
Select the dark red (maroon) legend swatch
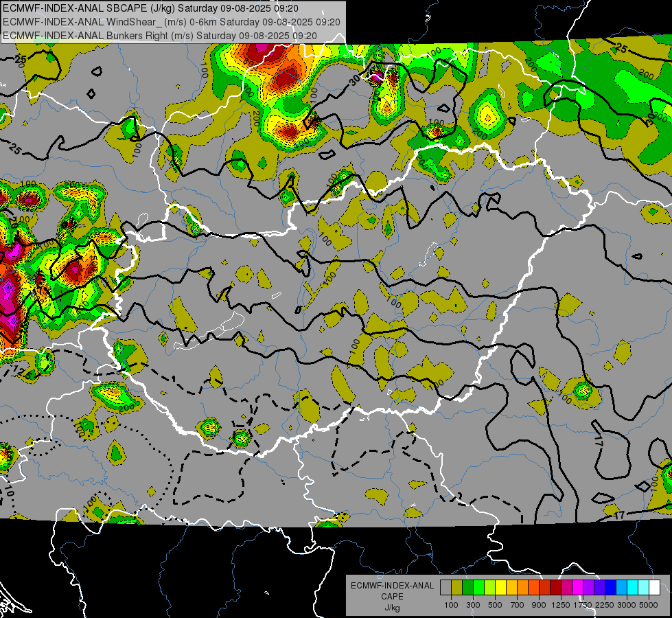point(556,588)
